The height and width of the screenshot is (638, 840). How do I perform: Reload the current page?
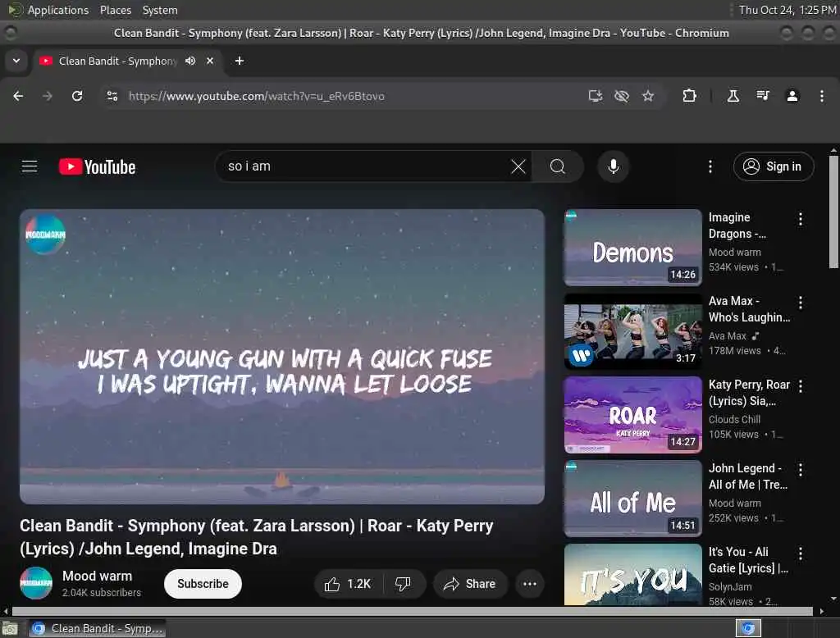tap(77, 96)
